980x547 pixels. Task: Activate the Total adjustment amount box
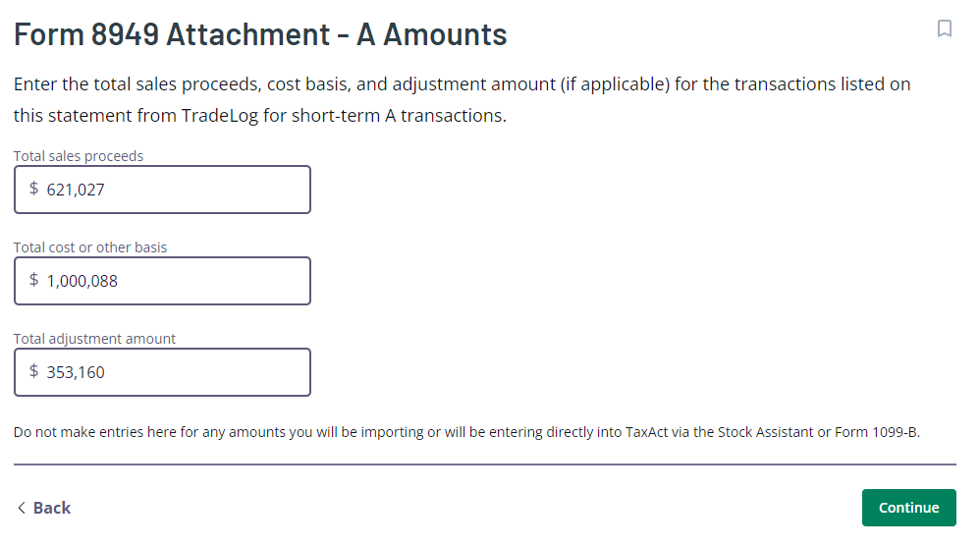(162, 372)
